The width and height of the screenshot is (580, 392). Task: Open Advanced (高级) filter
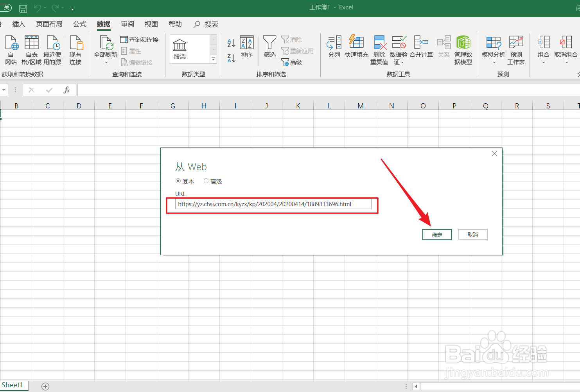pos(292,62)
